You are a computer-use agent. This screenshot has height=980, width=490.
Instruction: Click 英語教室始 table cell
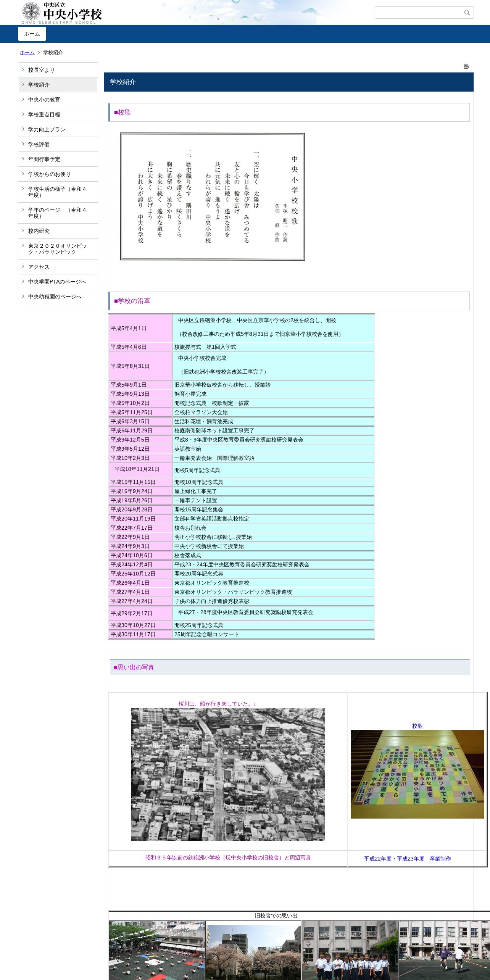point(273,449)
